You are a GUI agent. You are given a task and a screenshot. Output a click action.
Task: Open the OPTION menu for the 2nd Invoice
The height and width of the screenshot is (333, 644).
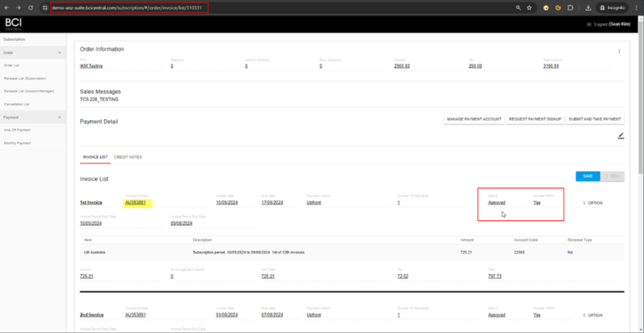pos(592,315)
